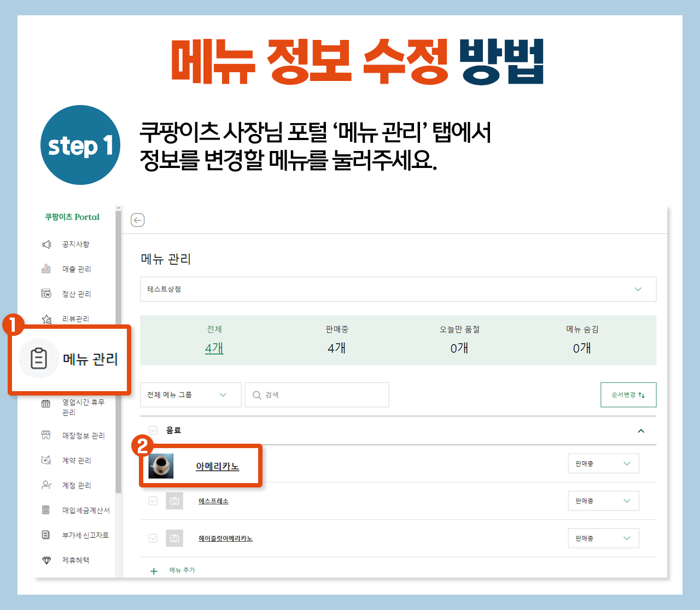
Task: Open 에스프레소 판매중 status dropdown
Action: [x=604, y=501]
